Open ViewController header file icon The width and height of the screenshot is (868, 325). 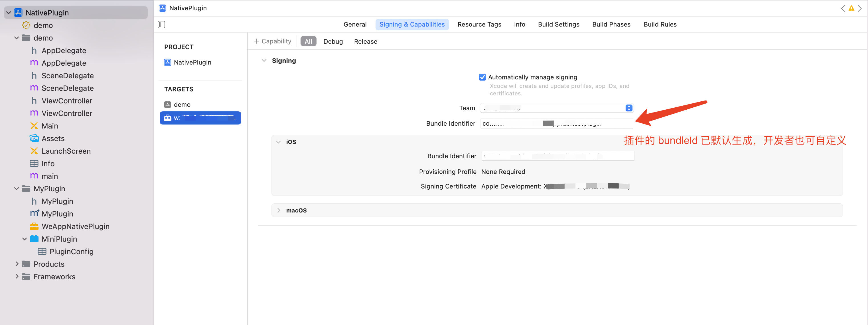34,101
